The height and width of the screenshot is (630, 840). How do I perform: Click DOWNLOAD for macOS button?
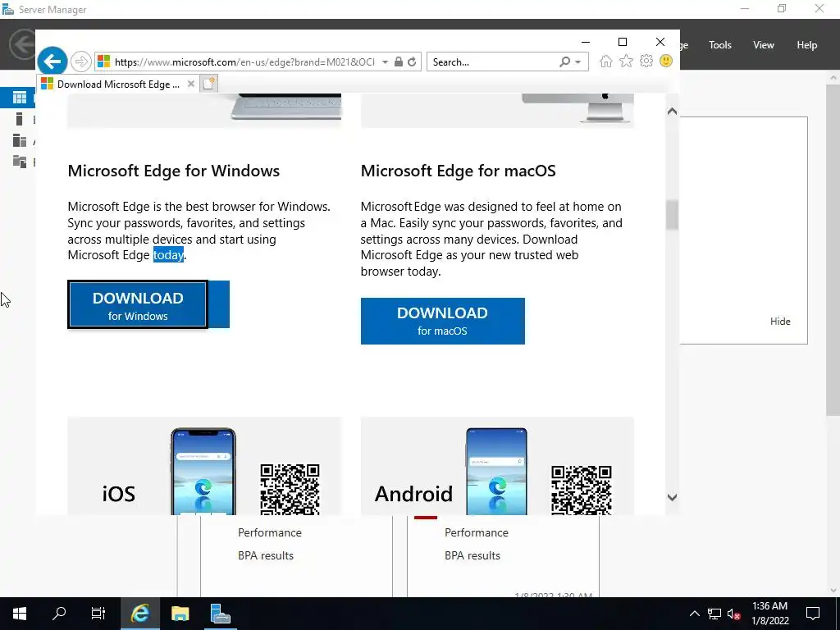[442, 321]
